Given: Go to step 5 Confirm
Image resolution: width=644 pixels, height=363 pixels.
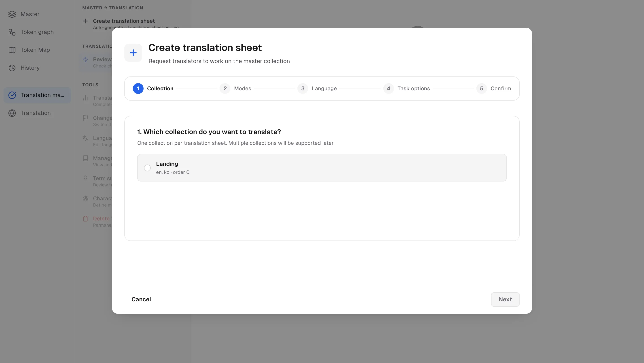Looking at the screenshot, I should 494,89.
